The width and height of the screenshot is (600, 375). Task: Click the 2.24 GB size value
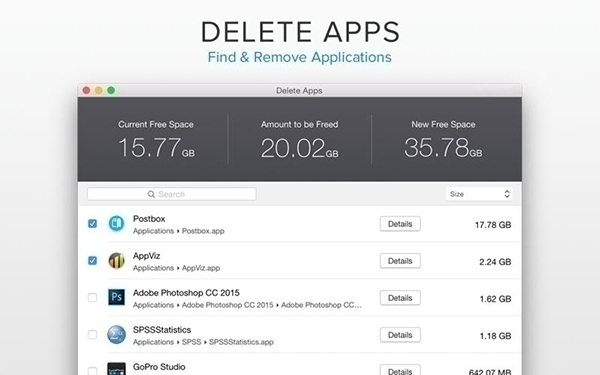pos(495,262)
